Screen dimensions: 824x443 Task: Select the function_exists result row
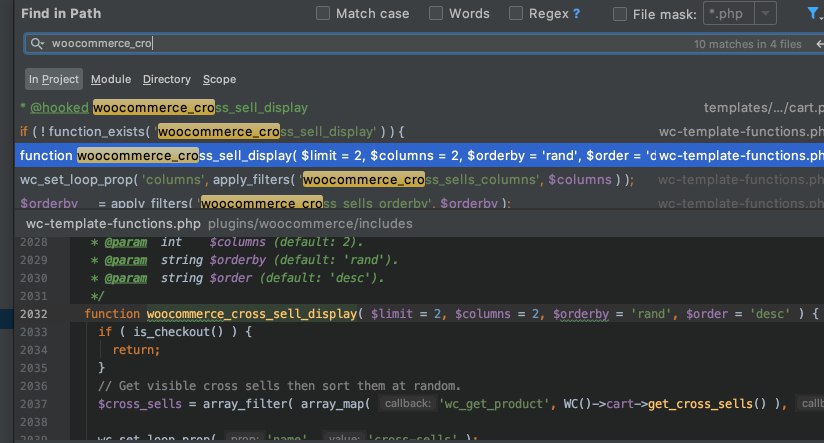point(419,131)
